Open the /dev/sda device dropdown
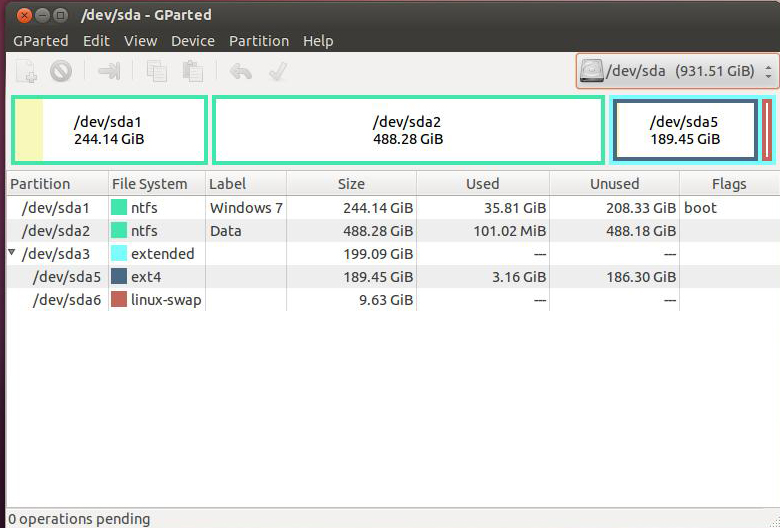Image resolution: width=780 pixels, height=528 pixels. point(678,71)
